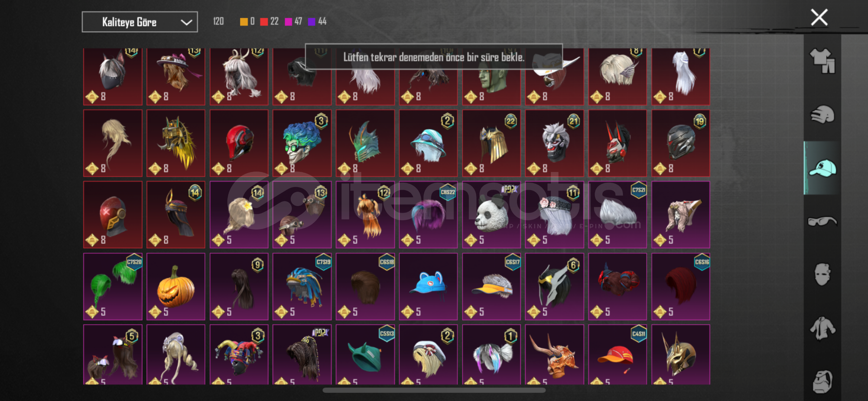Filter by the purple quality count 44
The width and height of the screenshot is (868, 401).
point(317,22)
